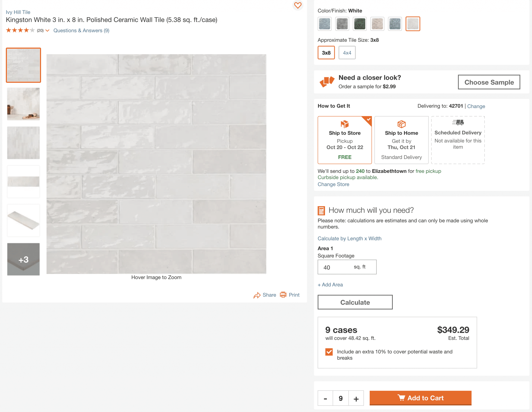Image resolution: width=532 pixels, height=412 pixels.
Task: Pick the dark green color swatch
Action: 360,24
